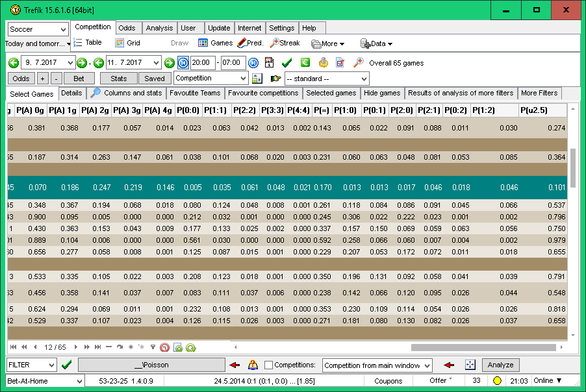Click the Analyze button
The height and width of the screenshot is (392, 586).
tap(500, 365)
